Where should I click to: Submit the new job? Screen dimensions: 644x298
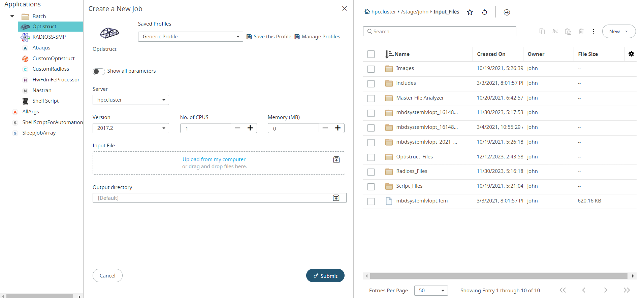coord(325,275)
